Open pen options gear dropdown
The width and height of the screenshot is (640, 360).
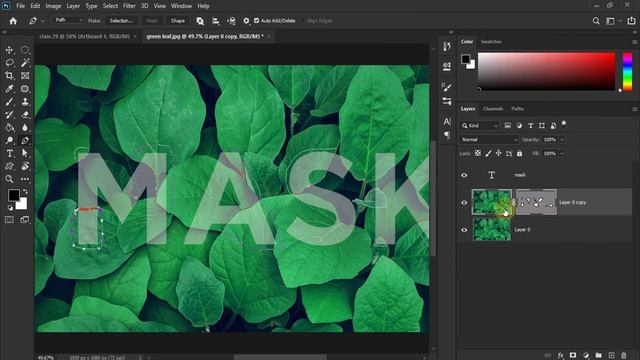pos(246,21)
